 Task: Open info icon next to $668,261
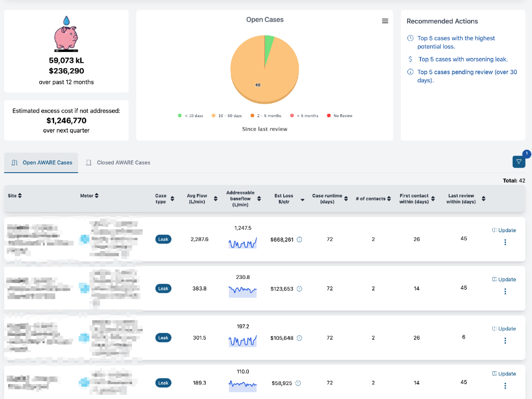(x=299, y=240)
